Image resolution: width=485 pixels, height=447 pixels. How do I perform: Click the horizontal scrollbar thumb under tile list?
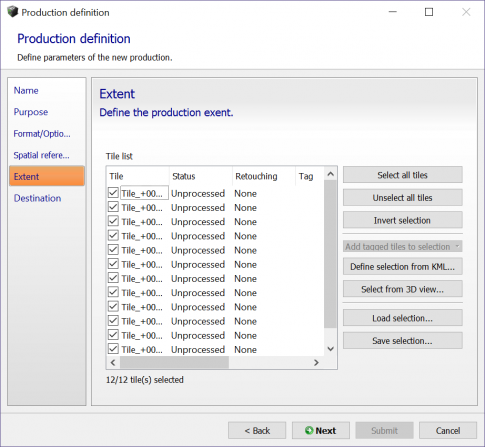174,362
